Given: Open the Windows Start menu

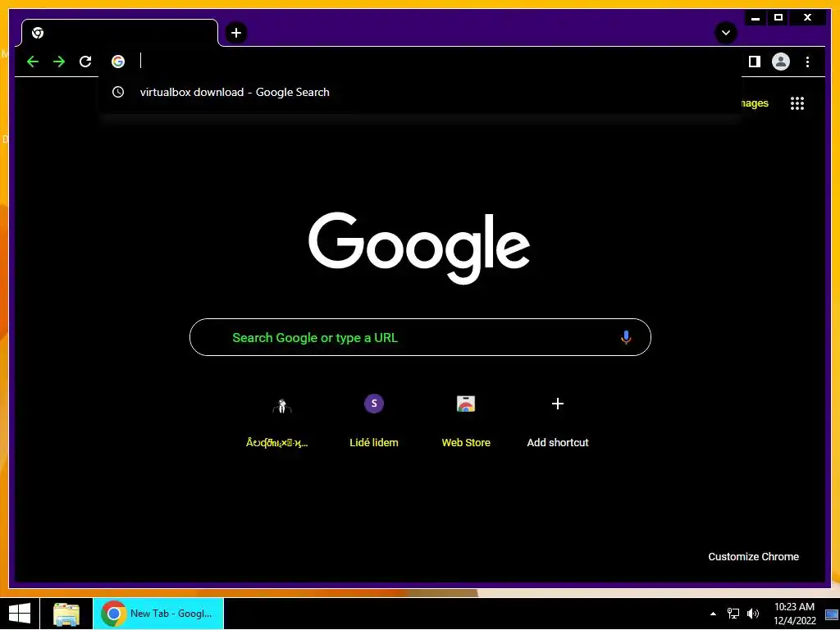Looking at the screenshot, I should point(20,614).
